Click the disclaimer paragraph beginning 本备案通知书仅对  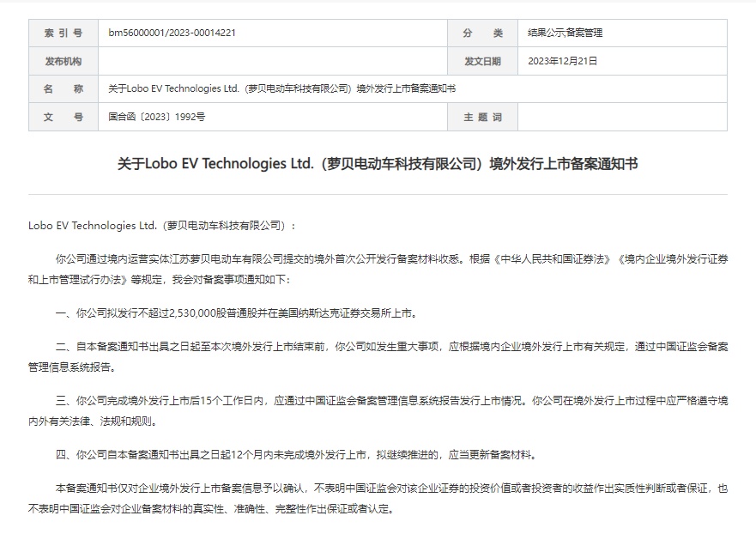click(x=378, y=499)
